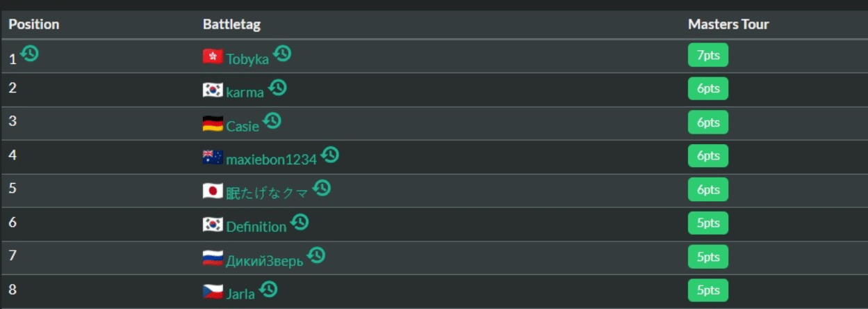Screen dimensions: 868x309
Task: Open the Tobyka player link
Action: [x=247, y=59]
